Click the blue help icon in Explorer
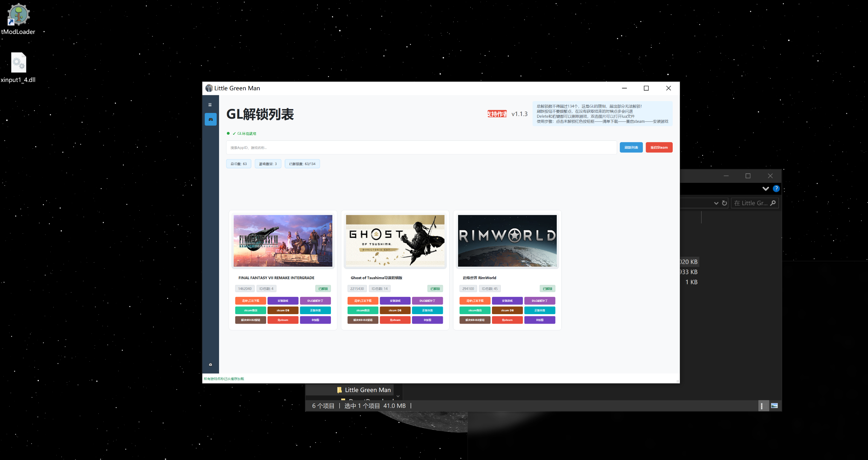 pos(776,189)
